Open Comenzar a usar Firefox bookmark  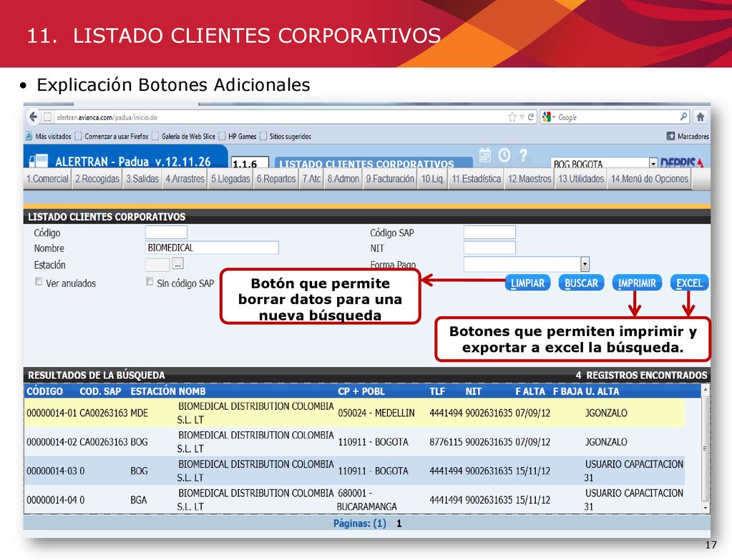pos(112,137)
